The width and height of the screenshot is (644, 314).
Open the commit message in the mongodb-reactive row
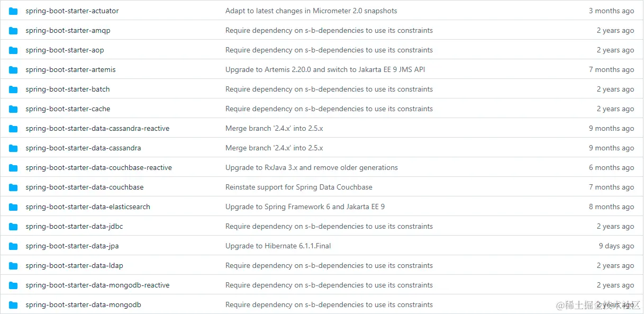coord(329,285)
